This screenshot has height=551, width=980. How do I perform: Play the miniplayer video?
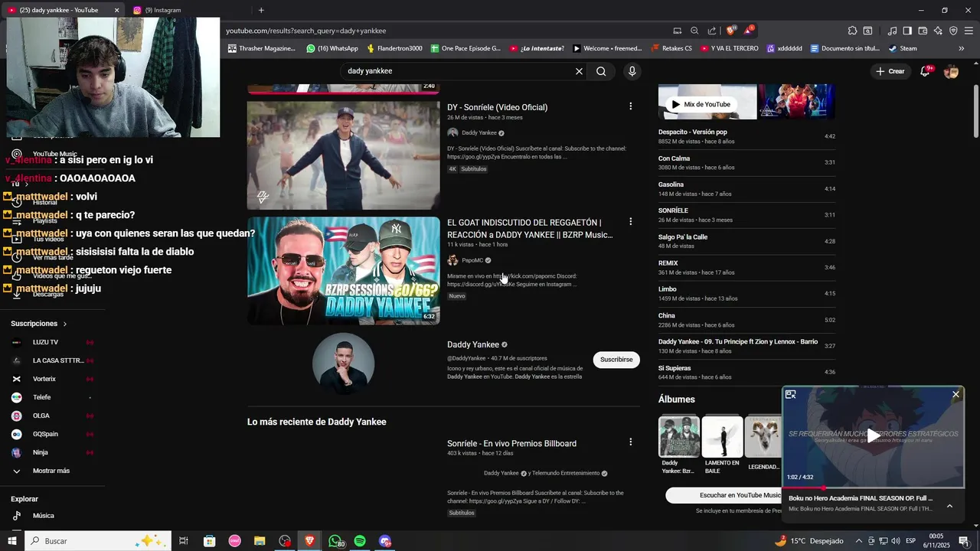tap(873, 436)
